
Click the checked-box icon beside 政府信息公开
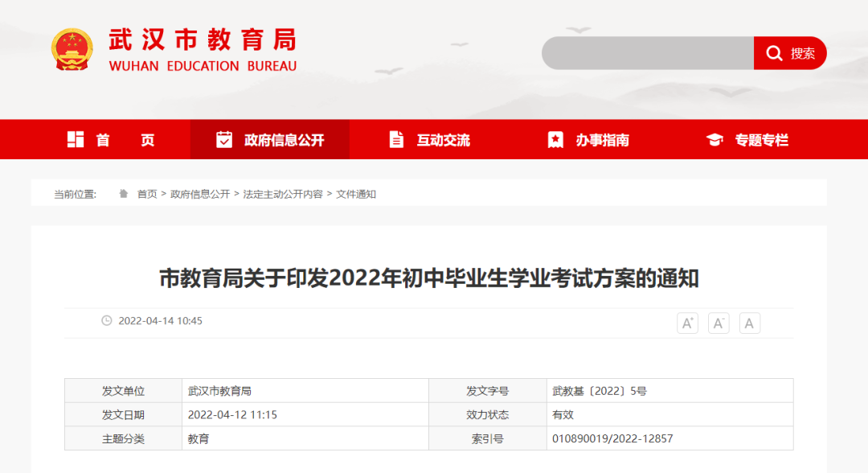[224, 138]
